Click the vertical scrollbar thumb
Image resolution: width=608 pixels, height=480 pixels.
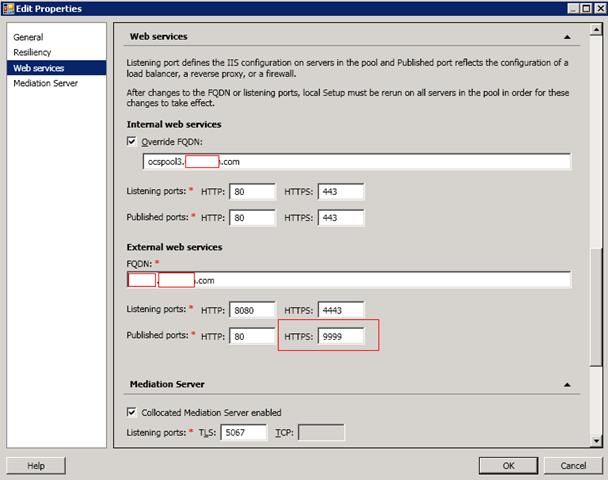(596, 306)
